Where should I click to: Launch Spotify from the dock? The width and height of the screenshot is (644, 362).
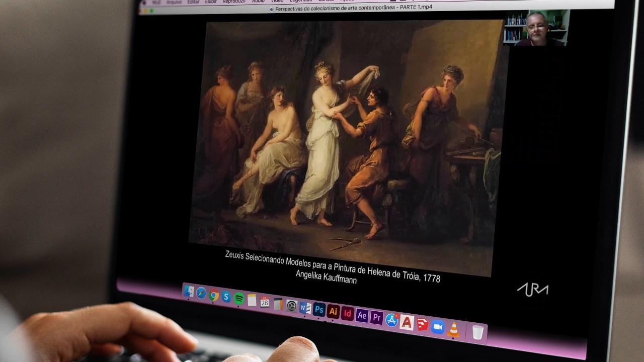[x=239, y=298]
